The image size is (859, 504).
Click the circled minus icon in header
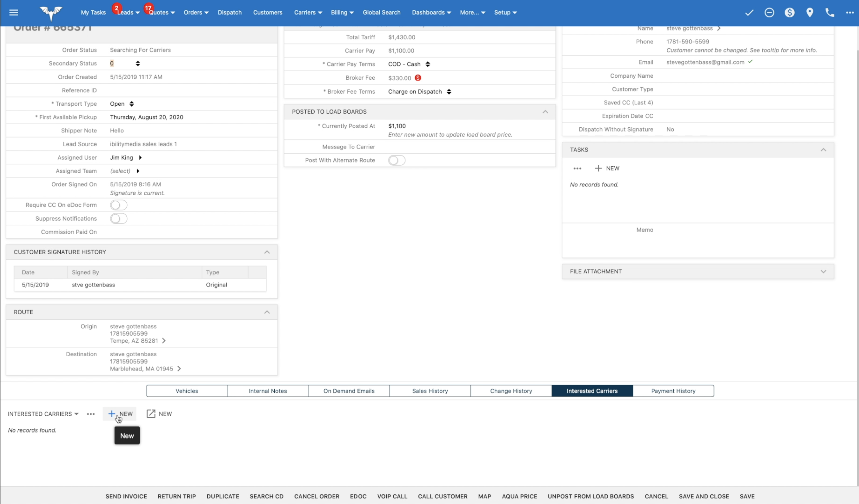769,13
